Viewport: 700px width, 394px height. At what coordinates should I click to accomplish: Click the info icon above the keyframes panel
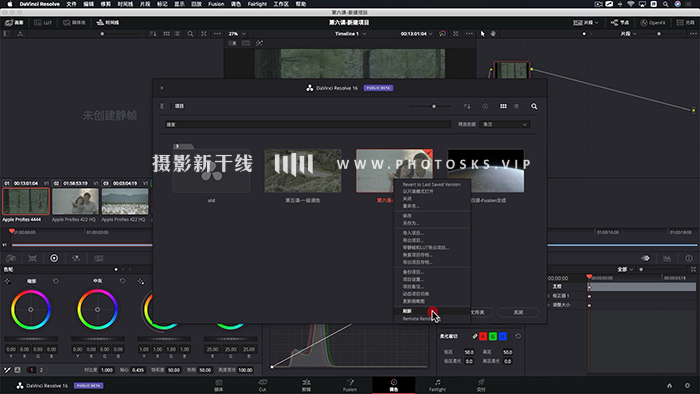click(689, 258)
